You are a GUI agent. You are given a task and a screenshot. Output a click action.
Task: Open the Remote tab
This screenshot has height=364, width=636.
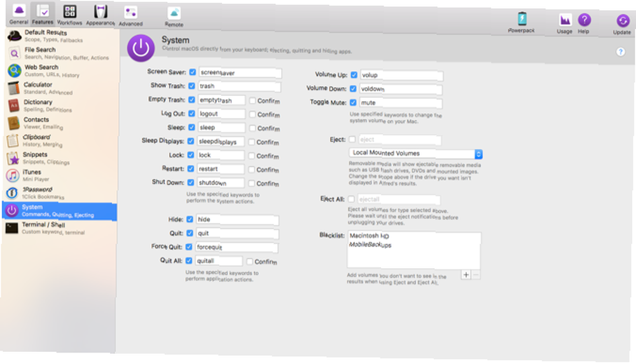pyautogui.click(x=174, y=17)
